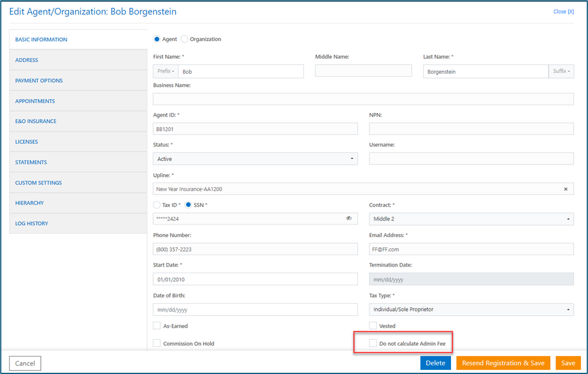Screen dimensions: 588x374
Task: Open the Appointments tab
Action: 78,101
